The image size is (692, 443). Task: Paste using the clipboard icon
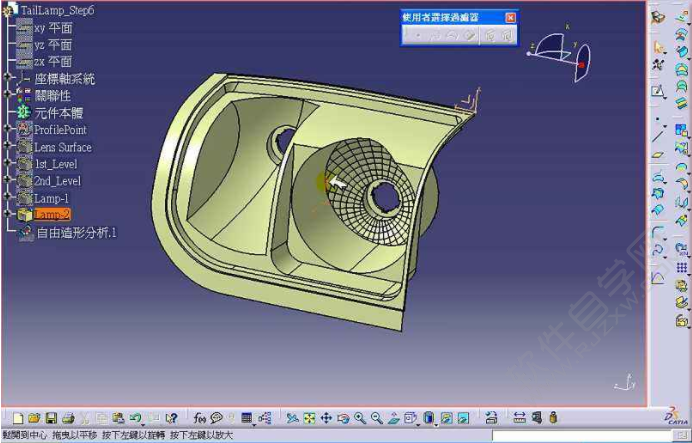[x=118, y=418]
